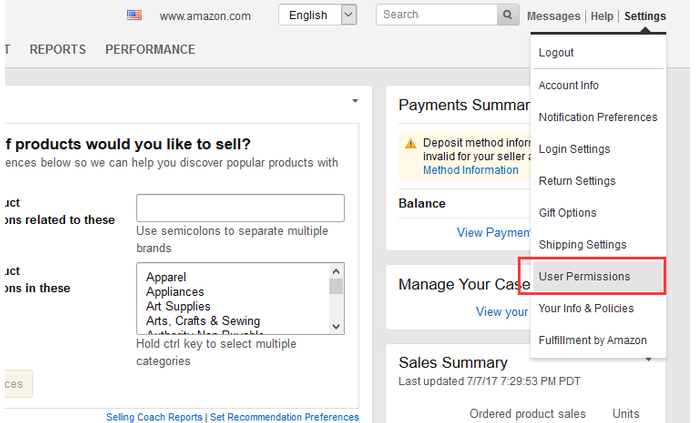Open the Help link
This screenshot has width=700, height=423.
[602, 16]
